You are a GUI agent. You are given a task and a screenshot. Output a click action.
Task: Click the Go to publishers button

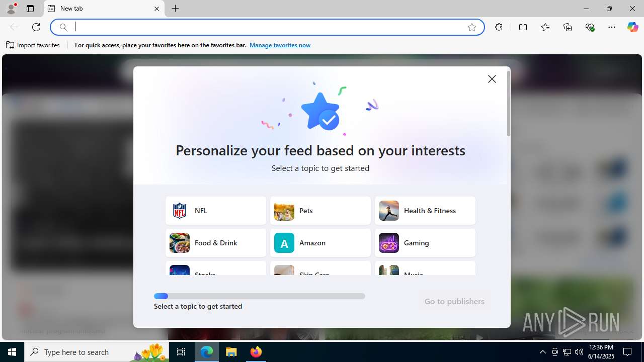click(x=454, y=302)
